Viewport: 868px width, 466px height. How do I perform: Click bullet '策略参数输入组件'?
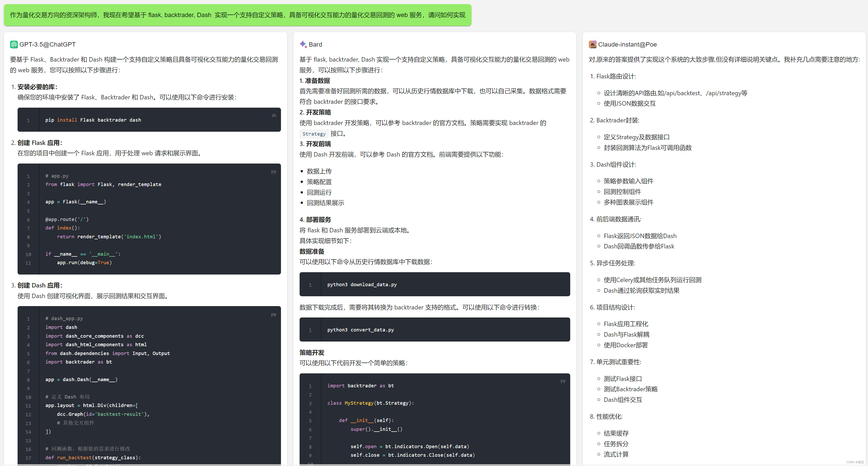coord(628,181)
